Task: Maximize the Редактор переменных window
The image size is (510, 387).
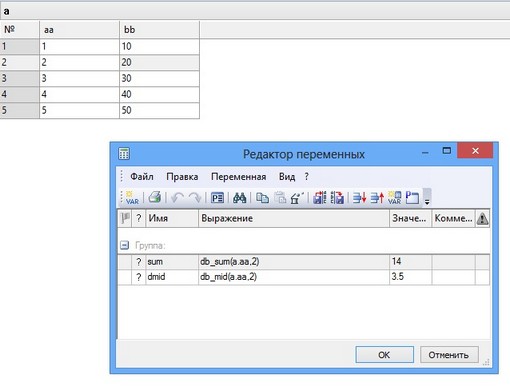Action: (447, 151)
